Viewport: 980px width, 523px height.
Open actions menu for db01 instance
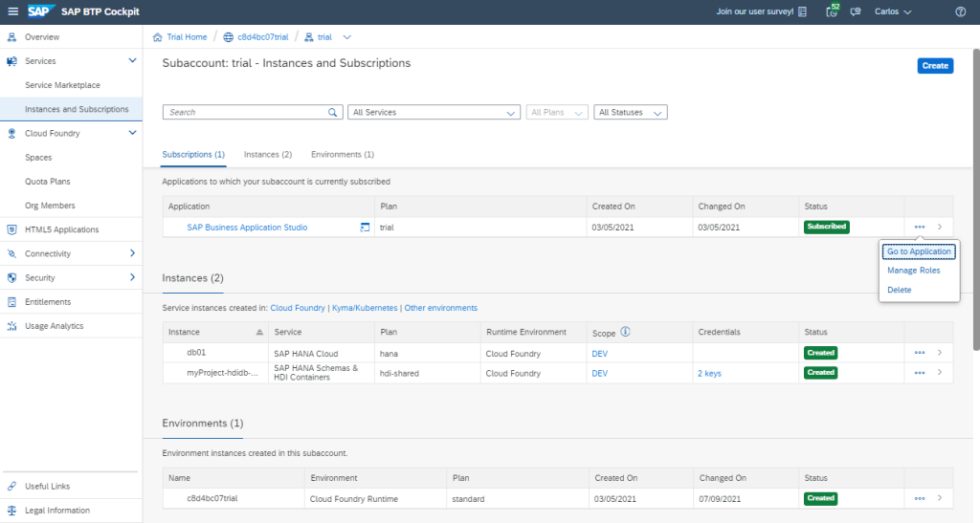click(920, 353)
